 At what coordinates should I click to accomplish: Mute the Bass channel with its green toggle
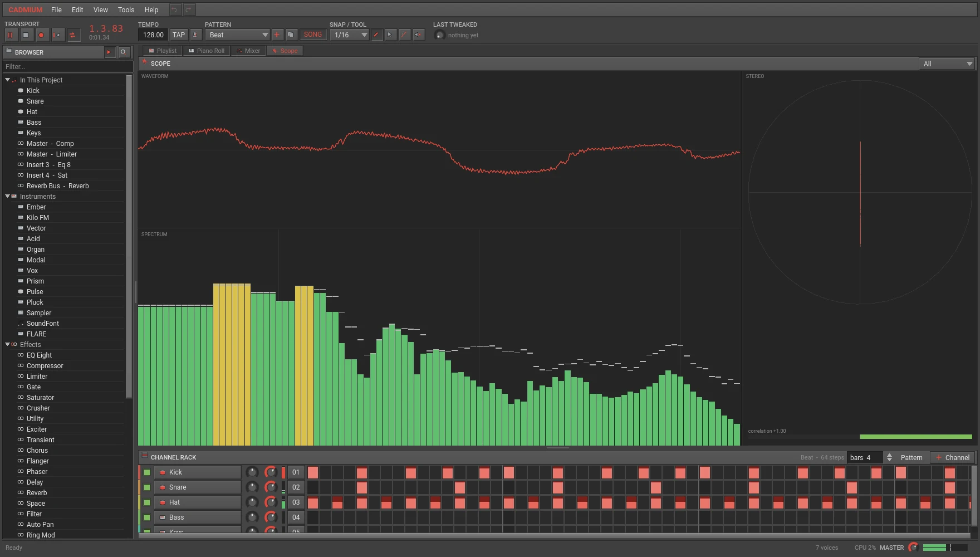[147, 517]
